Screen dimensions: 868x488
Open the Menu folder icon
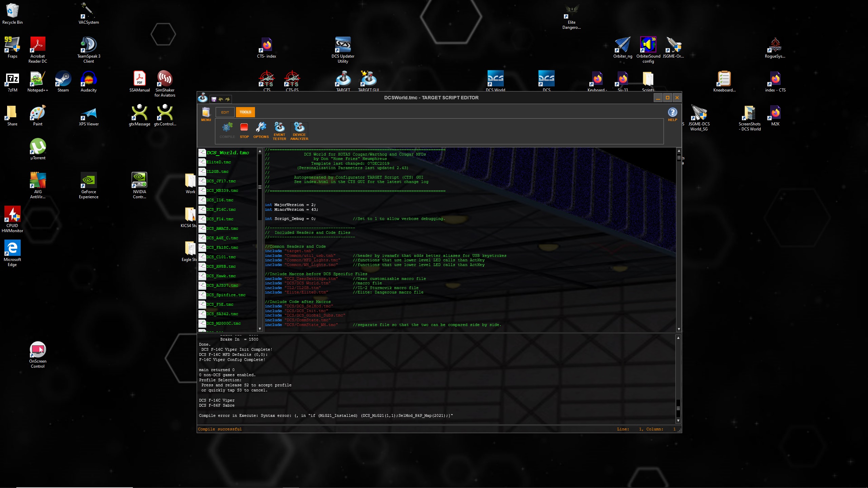(x=206, y=114)
